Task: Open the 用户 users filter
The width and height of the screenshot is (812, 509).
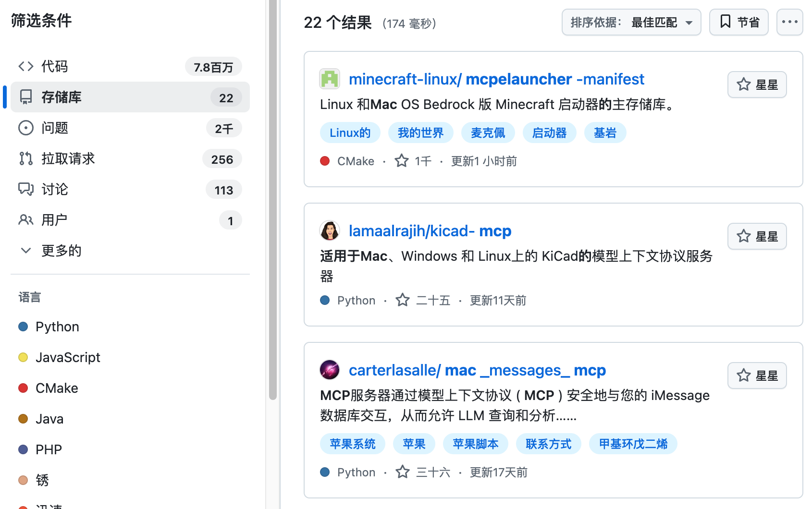Action: pyautogui.click(x=130, y=220)
